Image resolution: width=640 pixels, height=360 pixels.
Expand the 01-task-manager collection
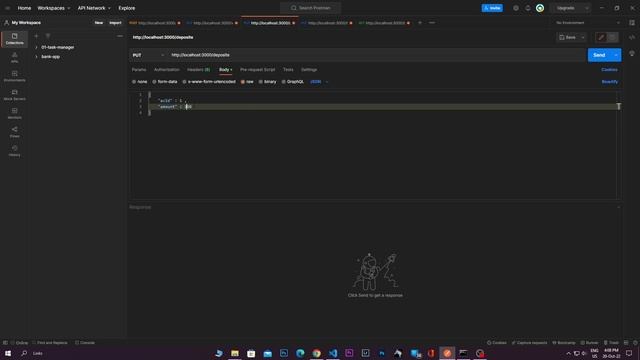pyautogui.click(x=36, y=47)
